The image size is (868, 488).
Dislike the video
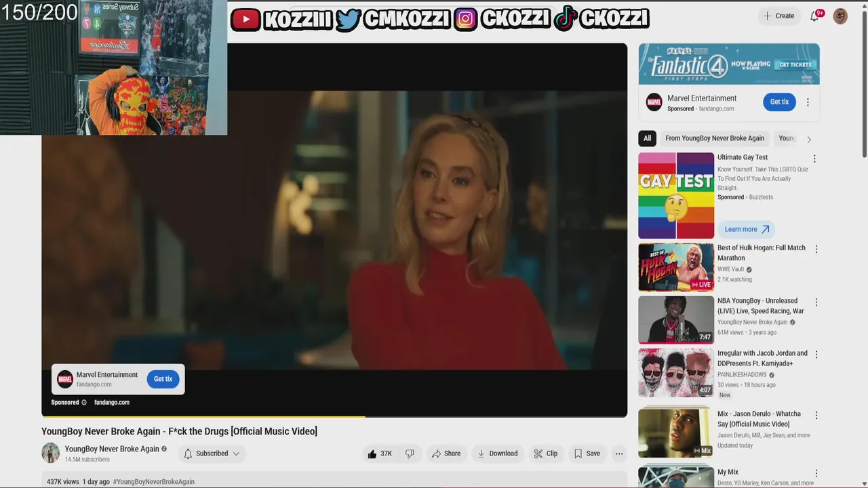(x=410, y=453)
